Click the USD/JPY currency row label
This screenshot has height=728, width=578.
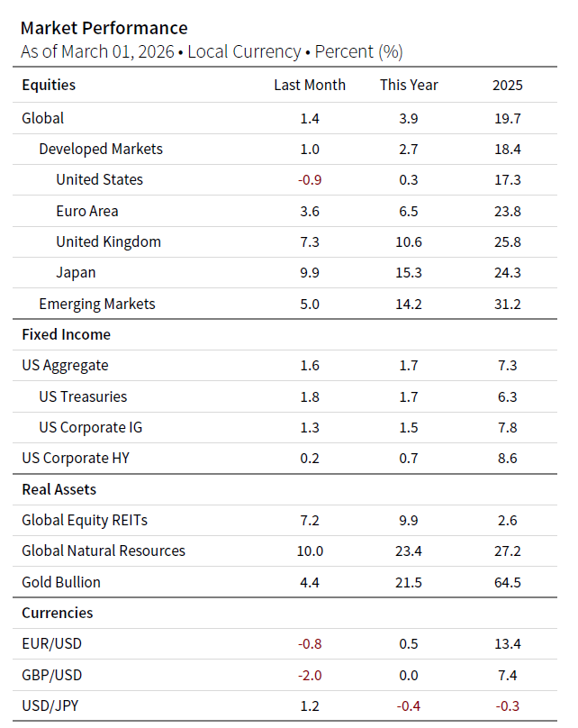pos(51,705)
